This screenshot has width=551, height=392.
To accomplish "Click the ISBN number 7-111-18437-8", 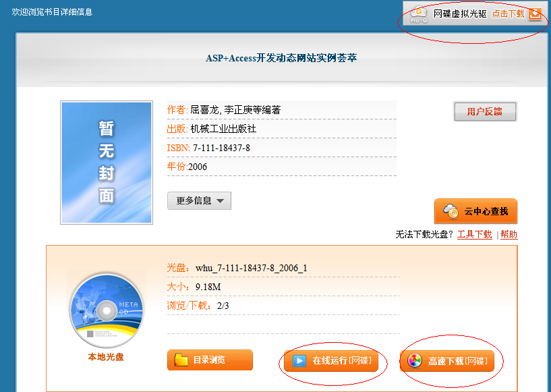I will (221, 148).
